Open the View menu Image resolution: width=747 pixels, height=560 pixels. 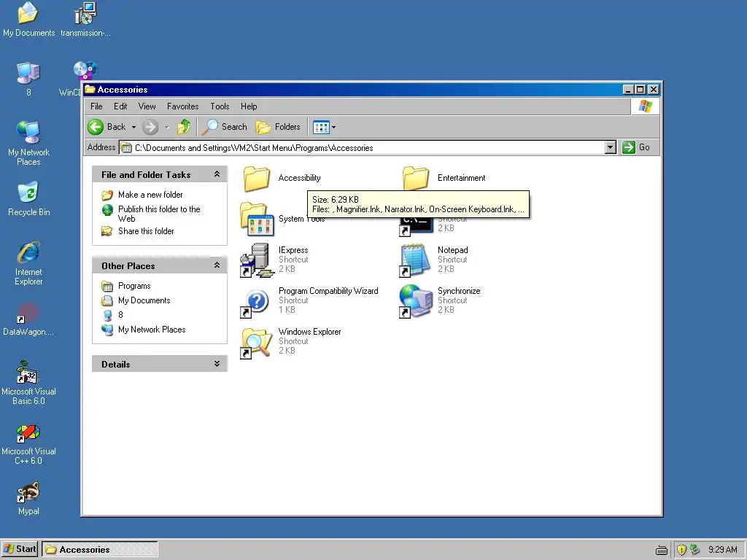click(147, 106)
